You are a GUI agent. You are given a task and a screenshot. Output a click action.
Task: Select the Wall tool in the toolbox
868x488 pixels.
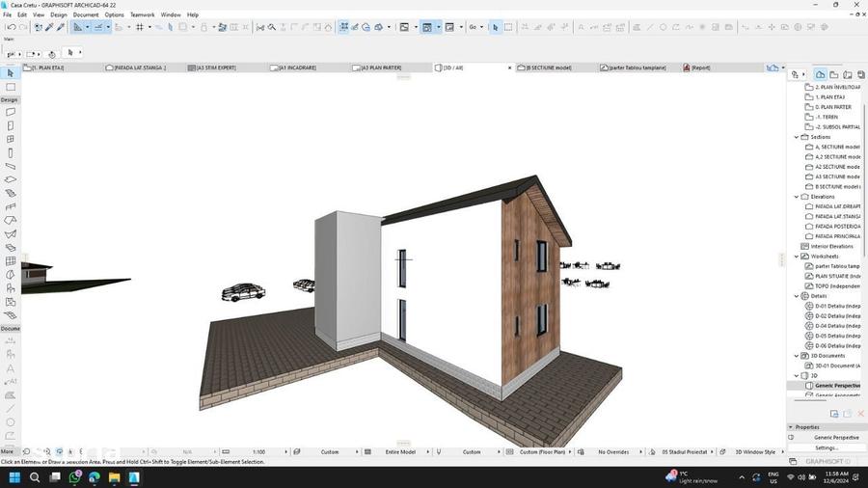11,112
